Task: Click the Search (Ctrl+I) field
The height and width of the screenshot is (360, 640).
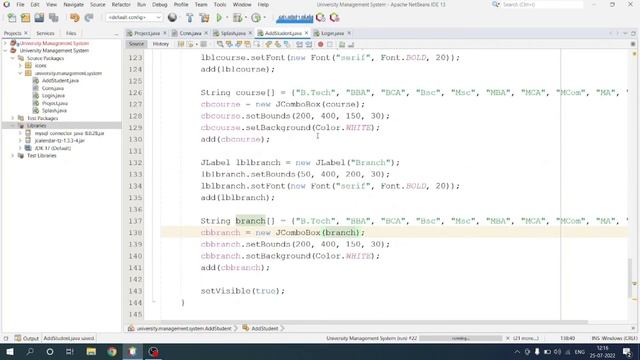Action: click(x=542, y=4)
